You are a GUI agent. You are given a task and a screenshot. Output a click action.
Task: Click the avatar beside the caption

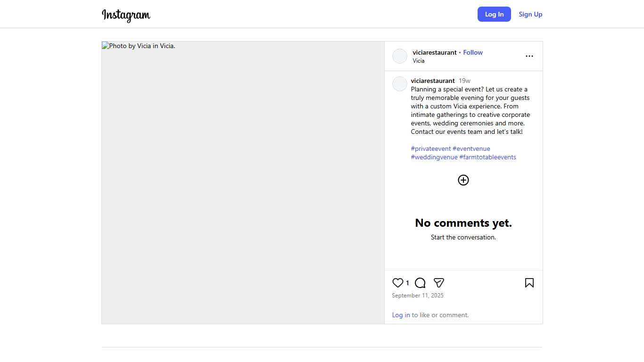point(400,84)
